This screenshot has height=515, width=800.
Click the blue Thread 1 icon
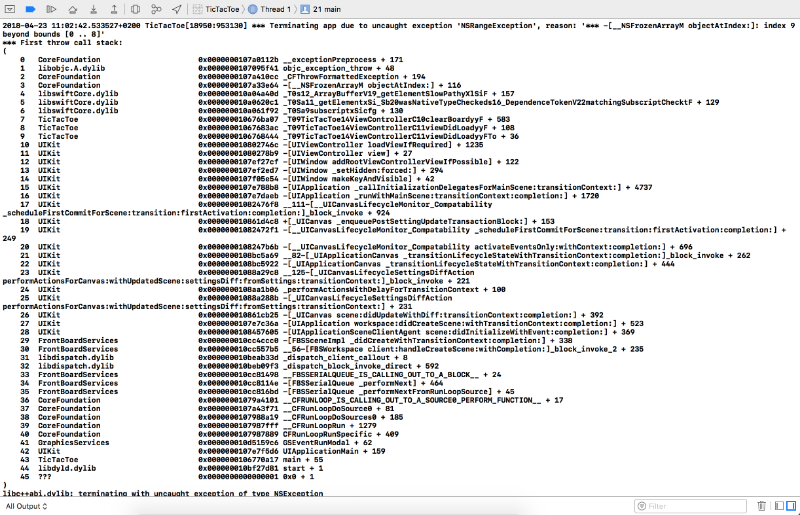pyautogui.click(x=253, y=9)
